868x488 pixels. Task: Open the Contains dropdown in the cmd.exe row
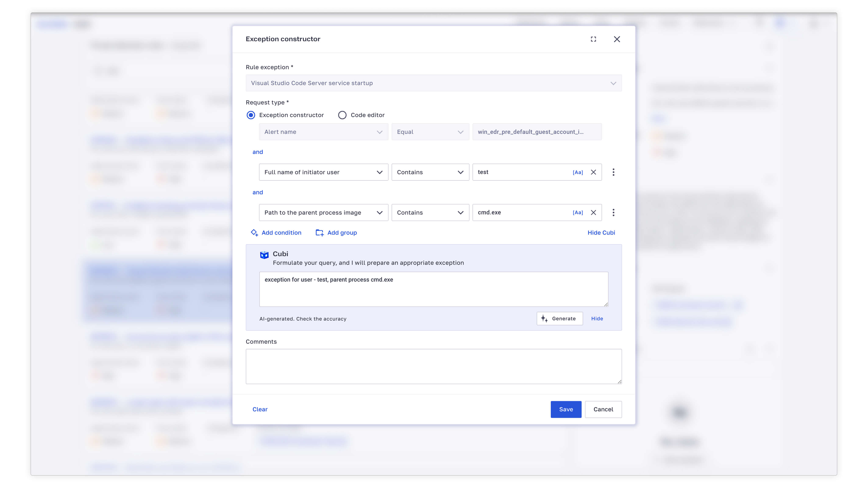[430, 213]
